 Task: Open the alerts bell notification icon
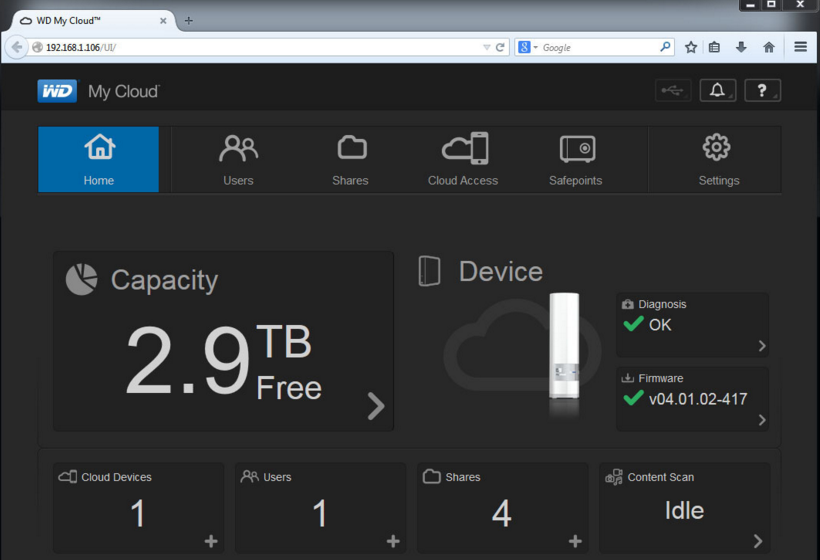pyautogui.click(x=717, y=91)
